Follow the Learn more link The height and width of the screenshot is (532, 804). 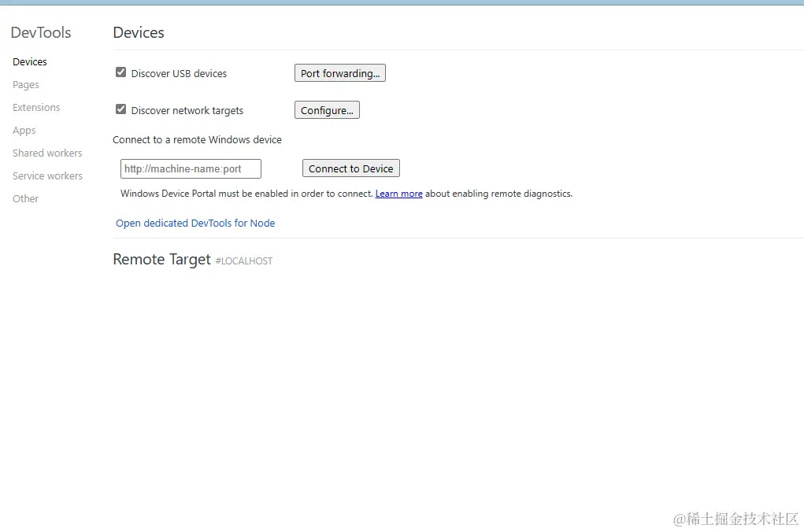399,194
